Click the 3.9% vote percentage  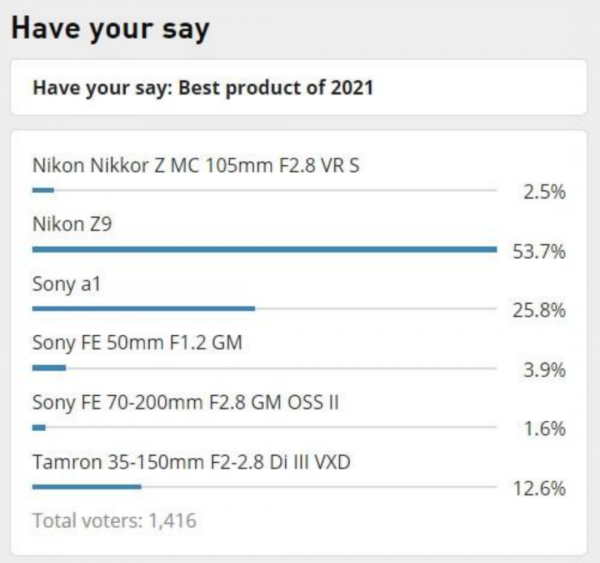[544, 370]
